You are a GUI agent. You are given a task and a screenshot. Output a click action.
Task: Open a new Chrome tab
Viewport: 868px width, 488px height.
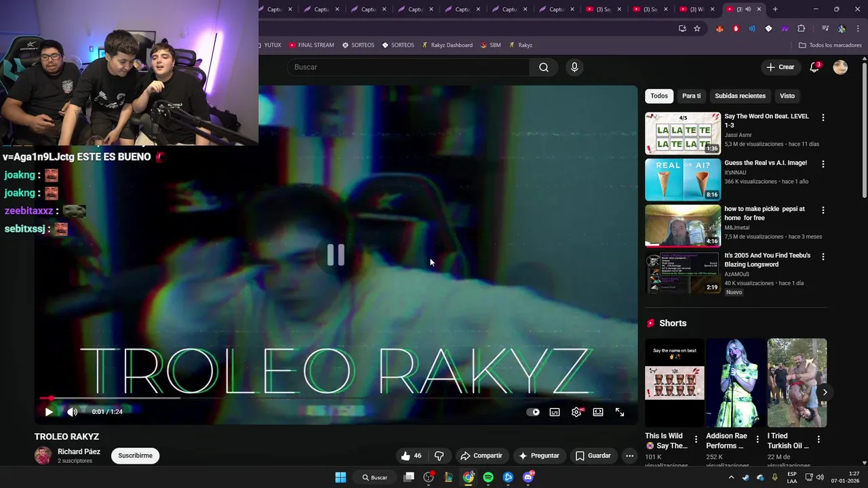[775, 9]
